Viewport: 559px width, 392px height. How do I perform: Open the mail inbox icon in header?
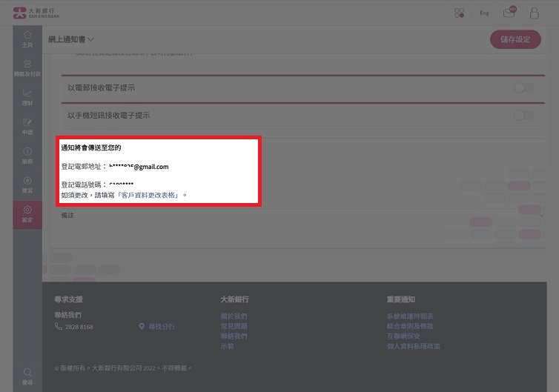point(509,13)
